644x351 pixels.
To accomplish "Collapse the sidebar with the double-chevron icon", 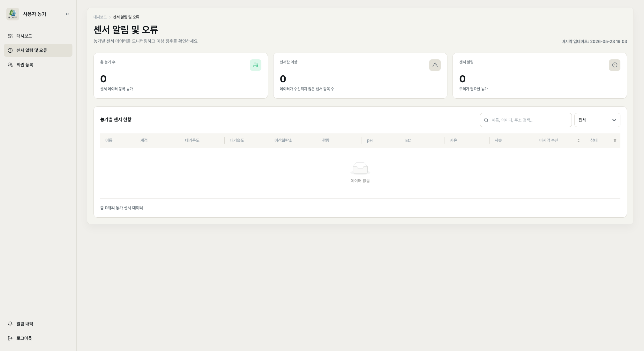I will [x=67, y=14].
